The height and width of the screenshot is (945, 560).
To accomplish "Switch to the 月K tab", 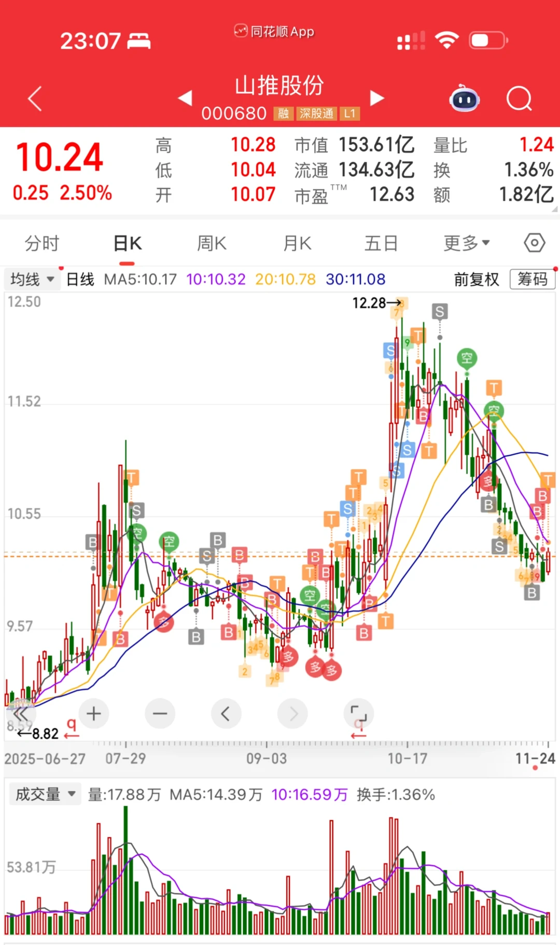I will pos(297,243).
